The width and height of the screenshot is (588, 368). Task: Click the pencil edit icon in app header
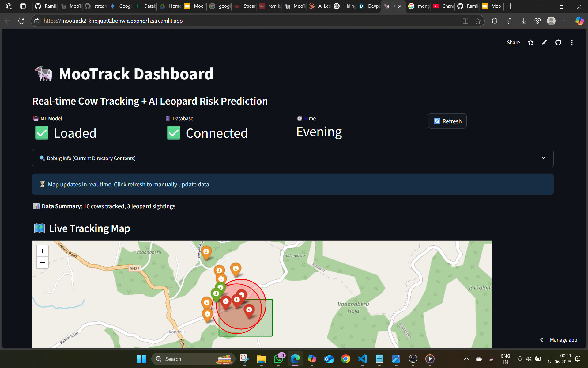[544, 43]
